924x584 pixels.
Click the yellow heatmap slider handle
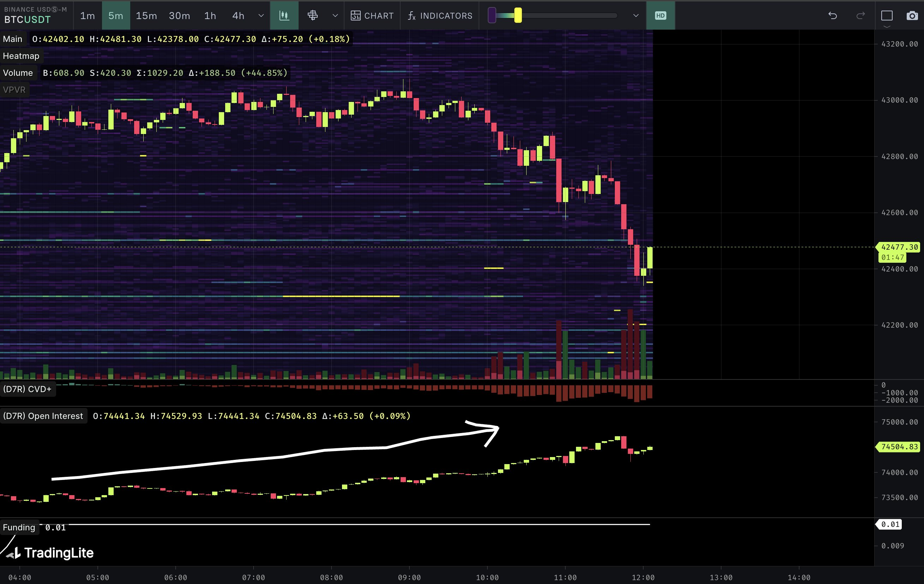pos(518,16)
